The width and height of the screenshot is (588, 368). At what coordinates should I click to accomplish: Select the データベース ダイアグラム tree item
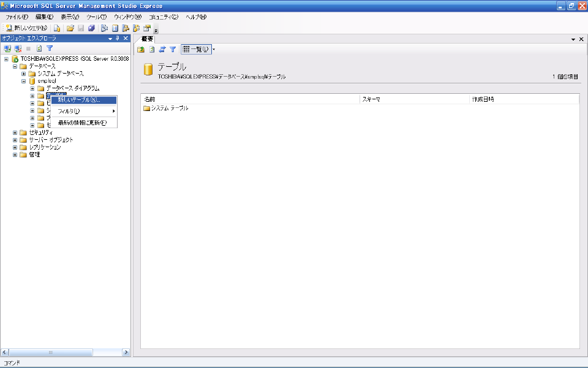pyautogui.click(x=73, y=88)
